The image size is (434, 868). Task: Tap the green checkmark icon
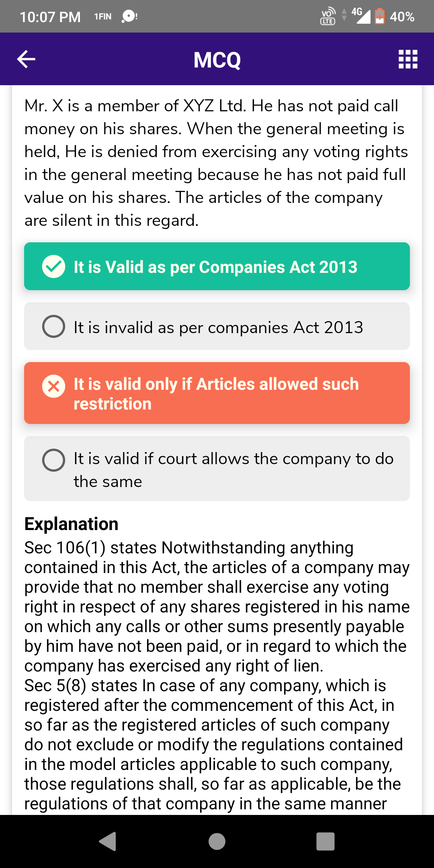[x=53, y=266]
